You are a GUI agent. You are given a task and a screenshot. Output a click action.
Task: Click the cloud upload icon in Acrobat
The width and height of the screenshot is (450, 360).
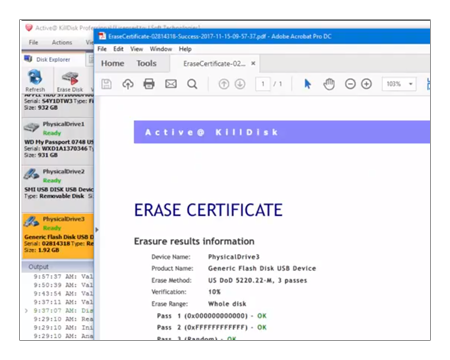pos(128,84)
